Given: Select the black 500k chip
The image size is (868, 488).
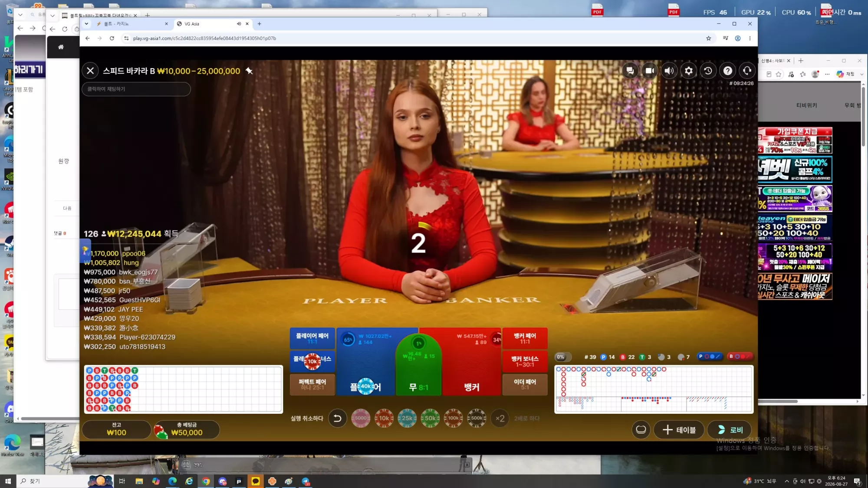Looking at the screenshot, I should coord(477,419).
